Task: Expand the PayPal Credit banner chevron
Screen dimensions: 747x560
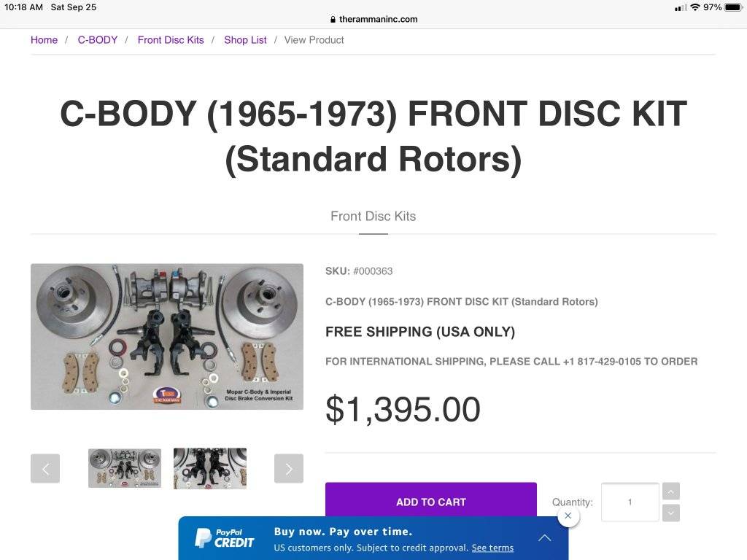Action: tap(544, 538)
